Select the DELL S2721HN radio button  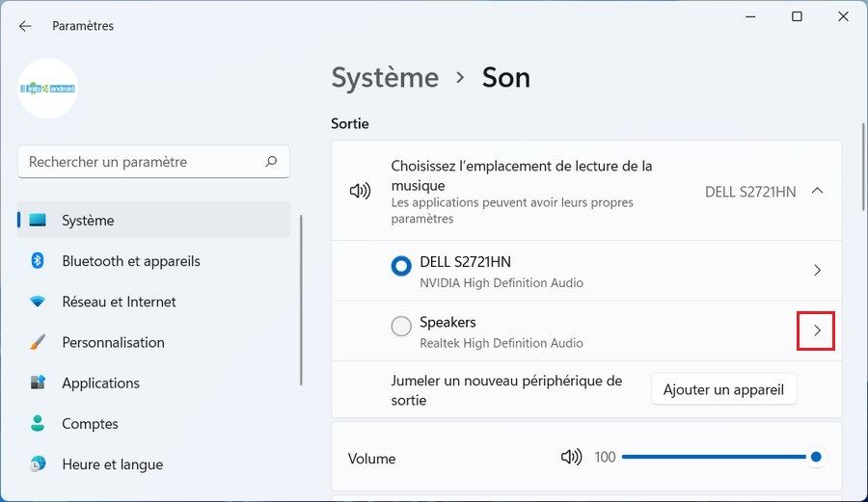(x=401, y=267)
